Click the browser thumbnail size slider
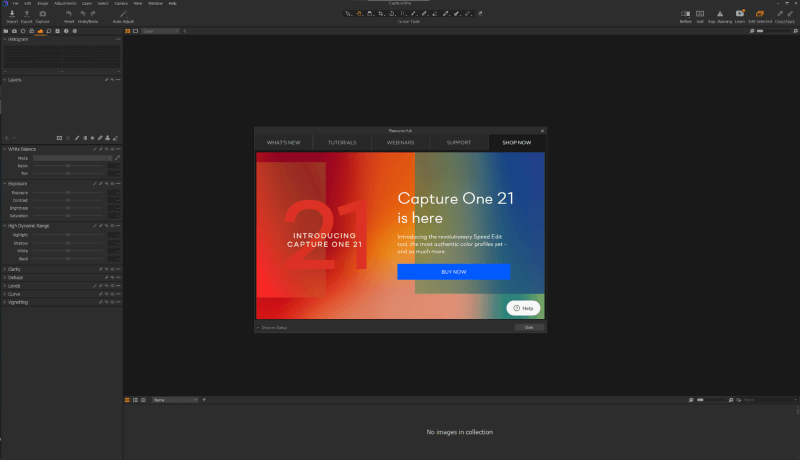Viewport: 800px width, 460px height. [x=711, y=400]
